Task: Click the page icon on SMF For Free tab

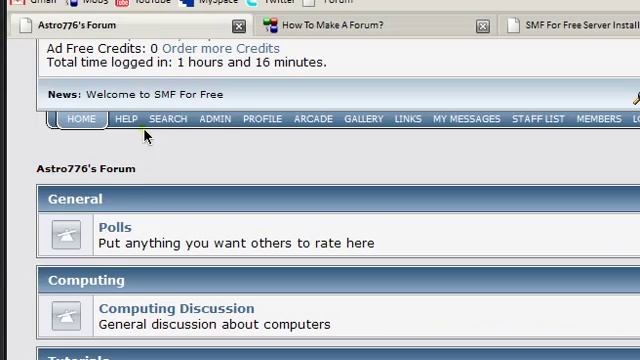Action: tap(513, 25)
